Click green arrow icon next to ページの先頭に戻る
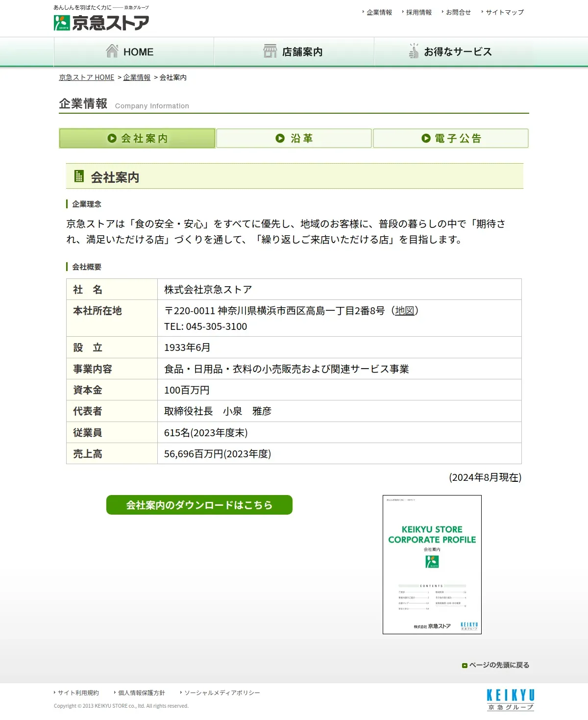Viewport: 588px width, 720px height. coord(465,666)
